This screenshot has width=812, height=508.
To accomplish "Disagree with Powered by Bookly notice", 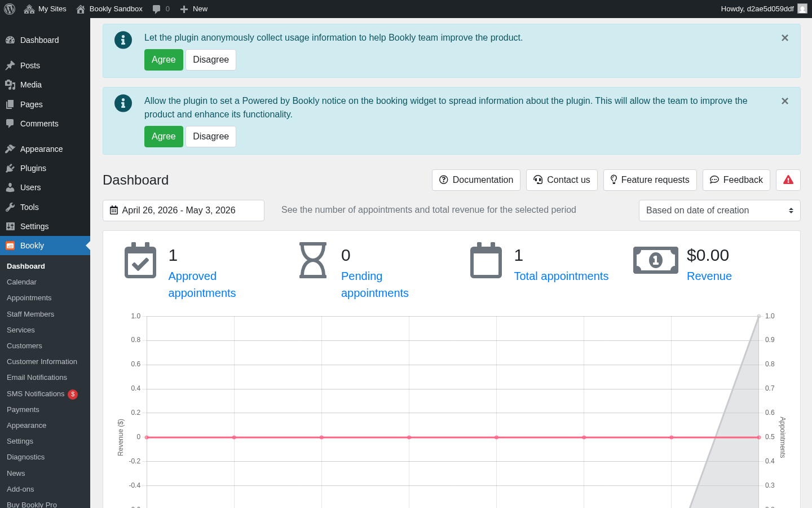I will tap(211, 137).
